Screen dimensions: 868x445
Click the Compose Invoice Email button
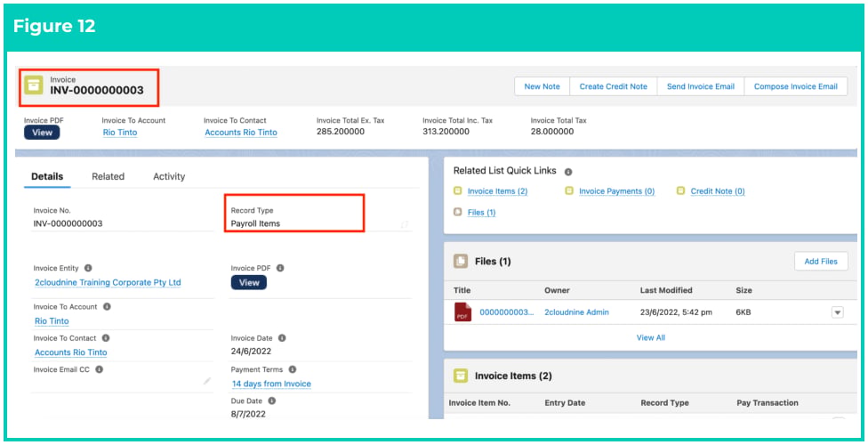(795, 86)
